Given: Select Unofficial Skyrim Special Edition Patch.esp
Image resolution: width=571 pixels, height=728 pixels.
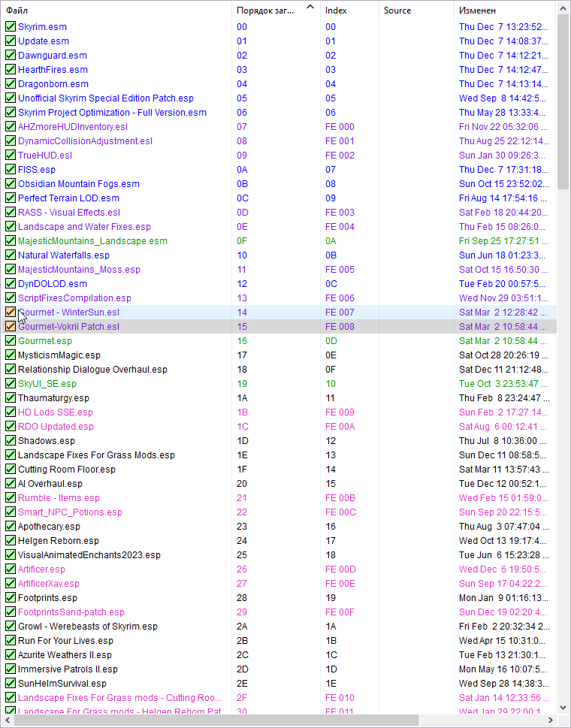Looking at the screenshot, I should [106, 98].
